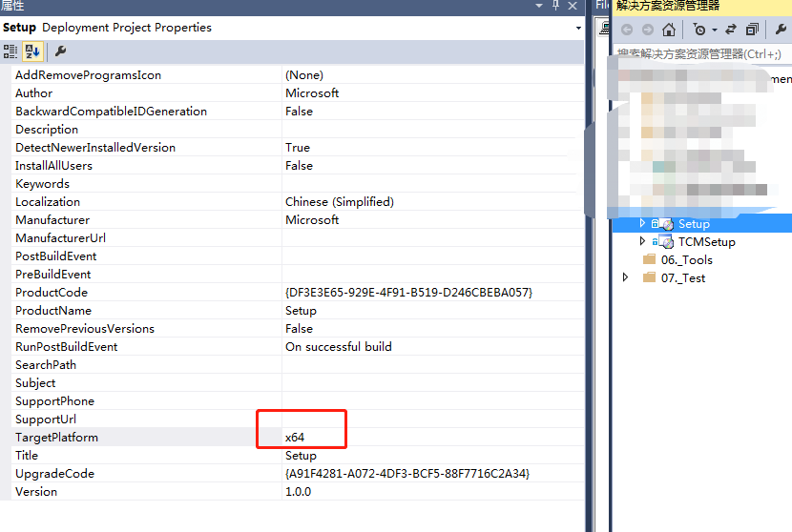792x532 pixels.
Task: Click the ProductCode GUID value
Action: 408,293
